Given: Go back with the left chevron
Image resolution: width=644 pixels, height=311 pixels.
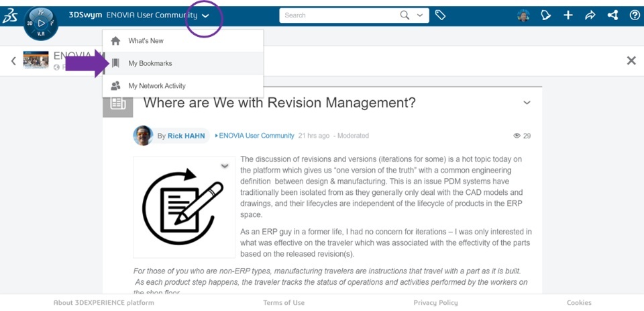Looking at the screenshot, I should tap(13, 61).
